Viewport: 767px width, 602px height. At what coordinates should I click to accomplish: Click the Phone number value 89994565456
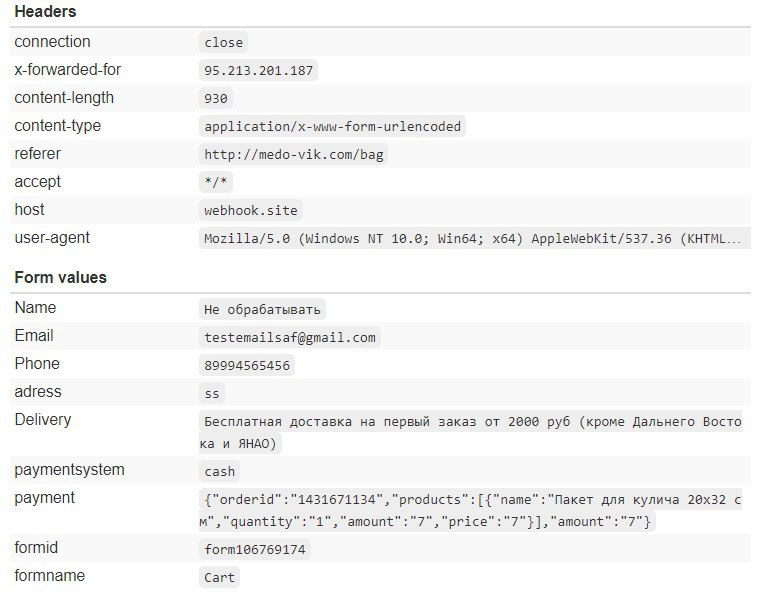247,365
